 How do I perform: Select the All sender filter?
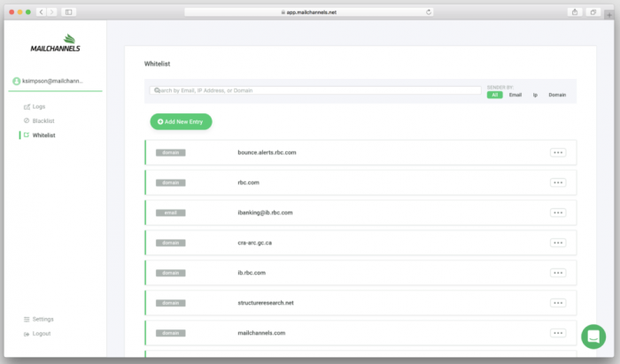pyautogui.click(x=494, y=95)
